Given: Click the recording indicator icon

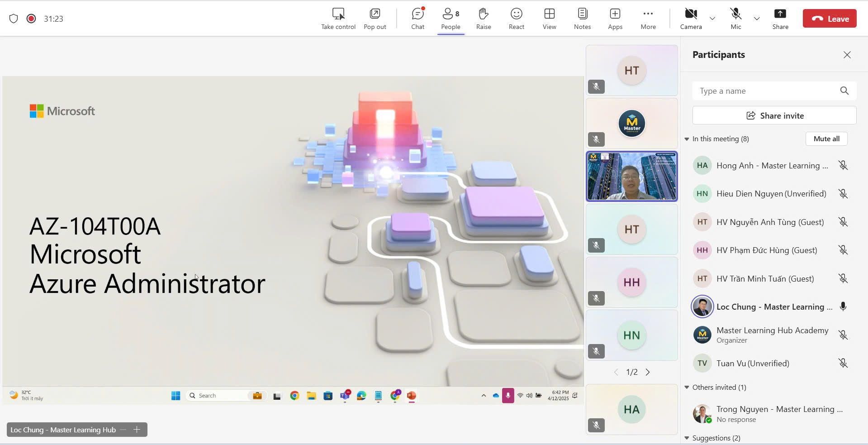Looking at the screenshot, I should 31,19.
